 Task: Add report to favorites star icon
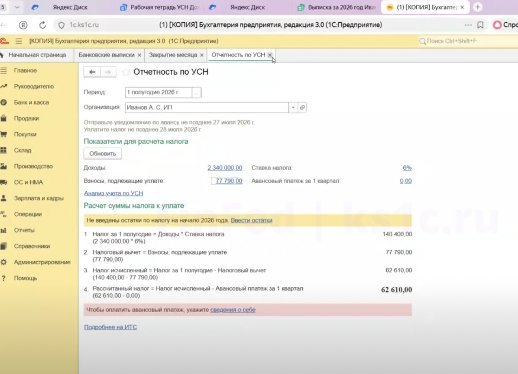point(126,72)
